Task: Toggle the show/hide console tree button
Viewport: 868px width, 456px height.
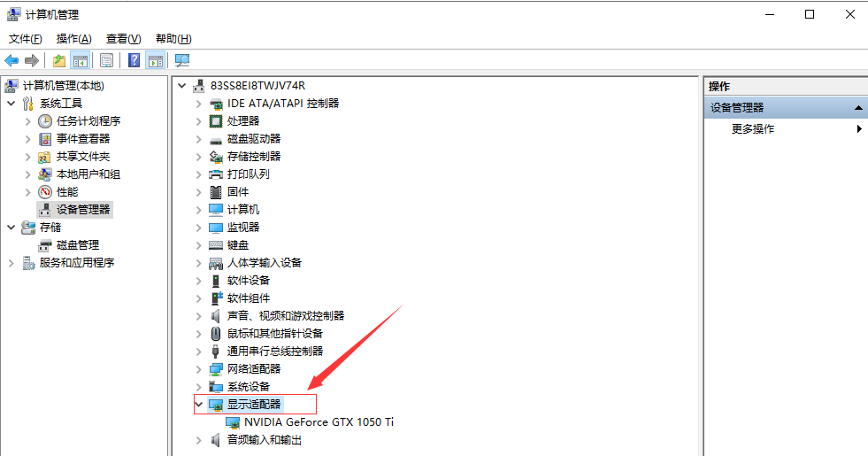Action: 81,60
